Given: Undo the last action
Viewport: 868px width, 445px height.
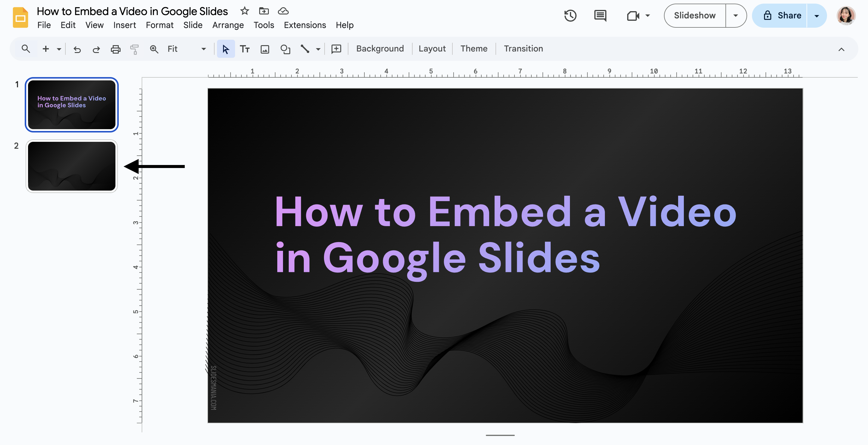Looking at the screenshot, I should click(x=77, y=49).
